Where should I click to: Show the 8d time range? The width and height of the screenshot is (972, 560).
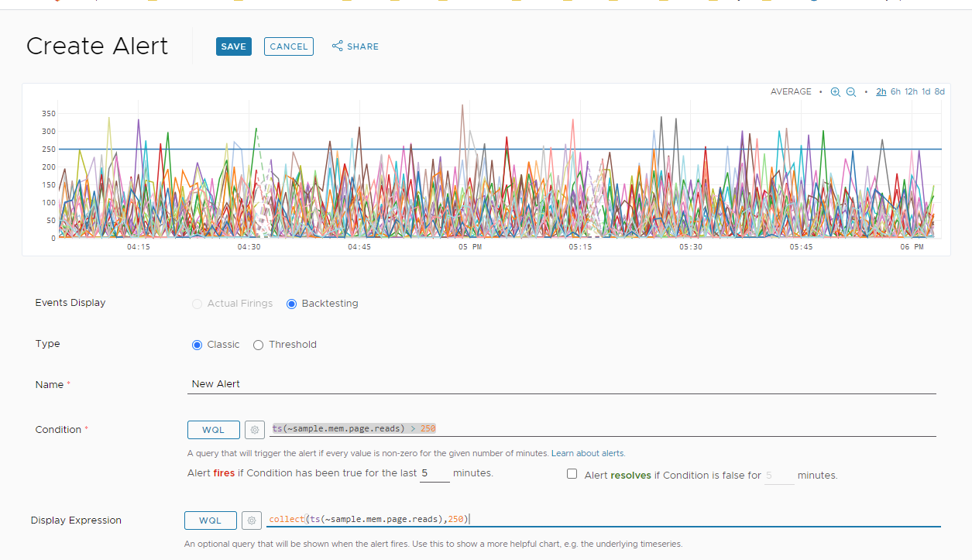(x=939, y=91)
